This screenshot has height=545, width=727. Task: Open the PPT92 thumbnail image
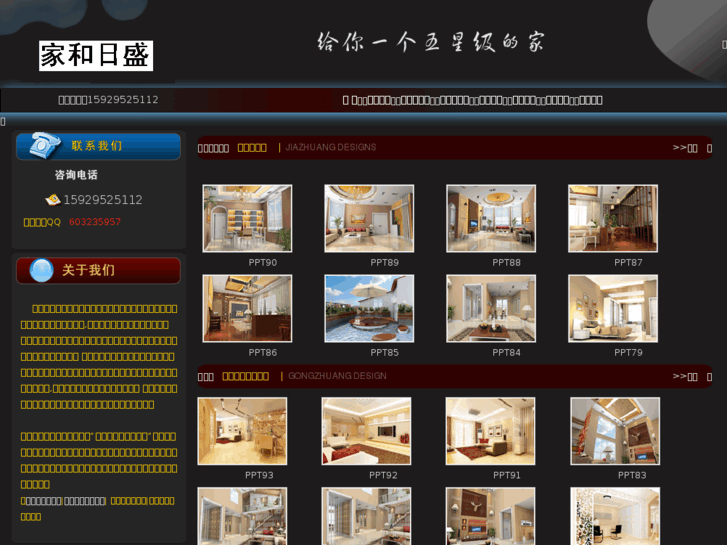(x=366, y=431)
